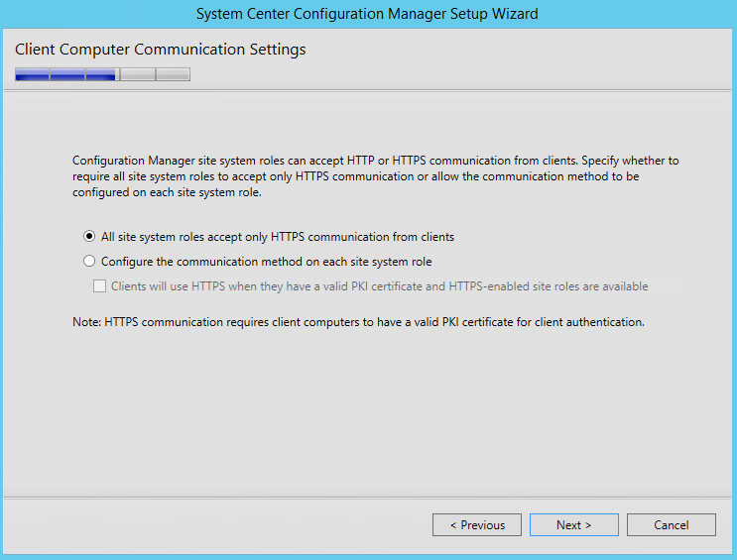
Task: Click the 'All site system roles accept only HTTPS' label
Action: (x=278, y=237)
